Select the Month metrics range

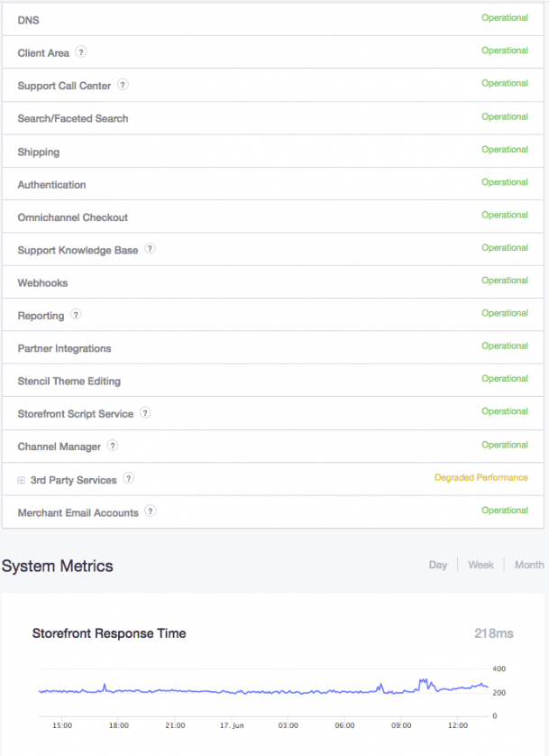point(529,565)
